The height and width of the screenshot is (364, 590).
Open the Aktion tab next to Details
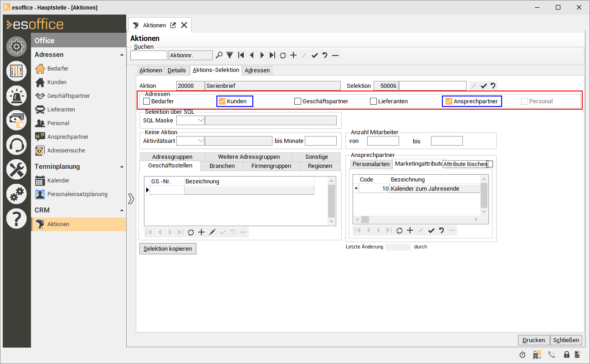[151, 70]
